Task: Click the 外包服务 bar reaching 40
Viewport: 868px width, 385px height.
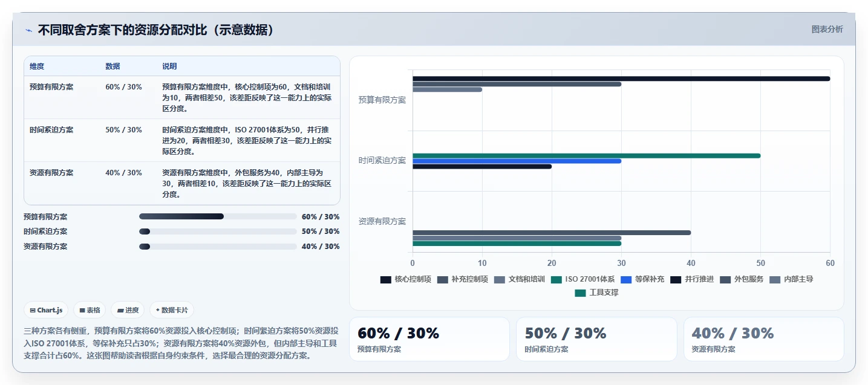Action: (x=552, y=233)
